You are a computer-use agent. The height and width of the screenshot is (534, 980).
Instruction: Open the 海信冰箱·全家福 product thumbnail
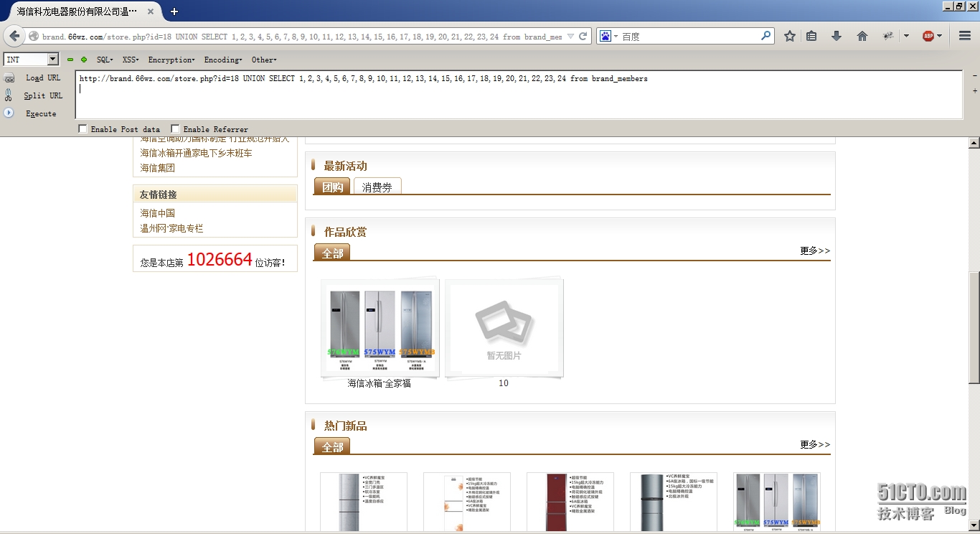[380, 327]
